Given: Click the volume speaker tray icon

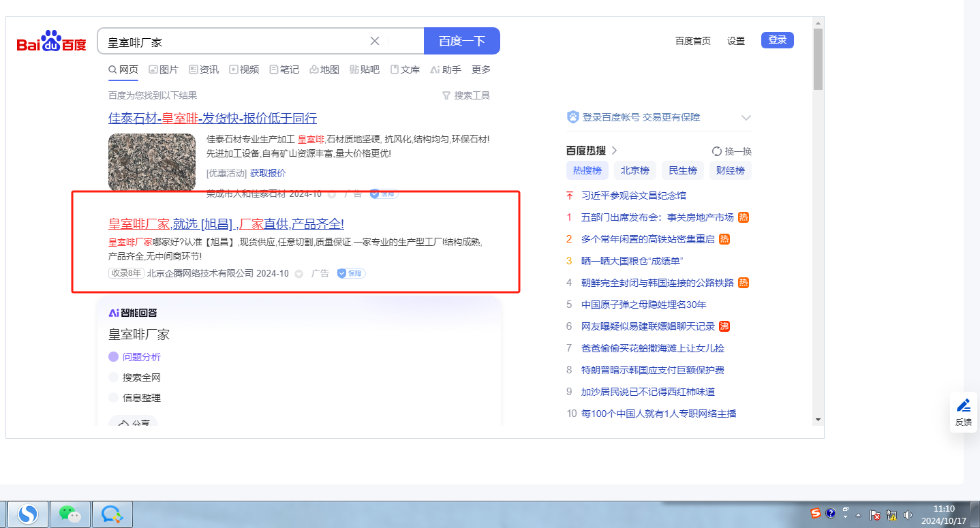Looking at the screenshot, I should click(908, 515).
